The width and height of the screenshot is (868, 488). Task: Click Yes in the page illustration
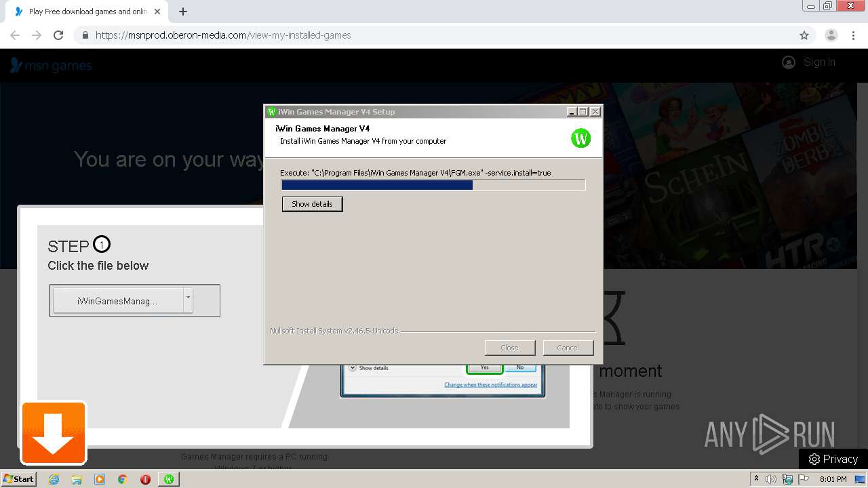click(x=484, y=367)
